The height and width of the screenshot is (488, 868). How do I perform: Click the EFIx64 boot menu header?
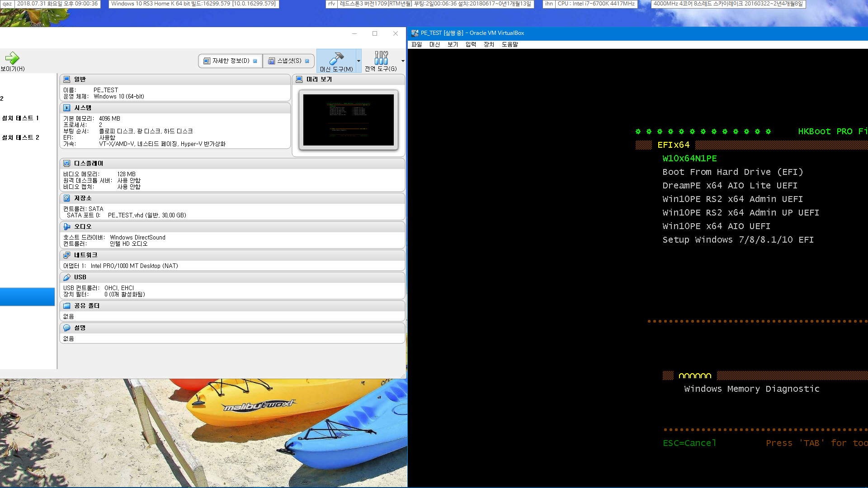(673, 145)
